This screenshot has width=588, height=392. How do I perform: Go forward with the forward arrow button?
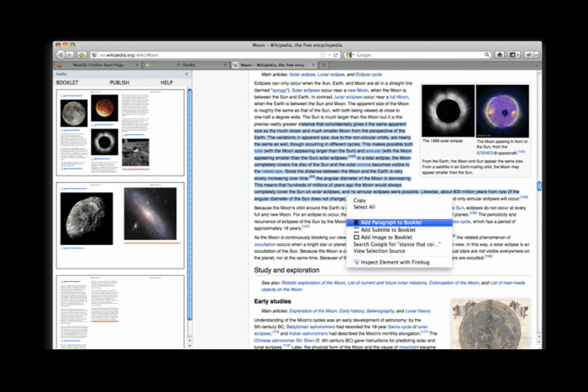[70, 55]
